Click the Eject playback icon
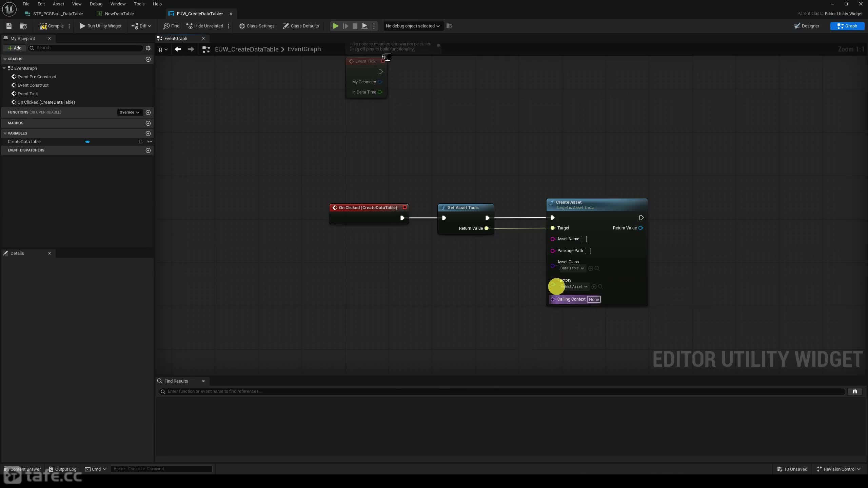The height and width of the screenshot is (488, 868). coord(364,26)
